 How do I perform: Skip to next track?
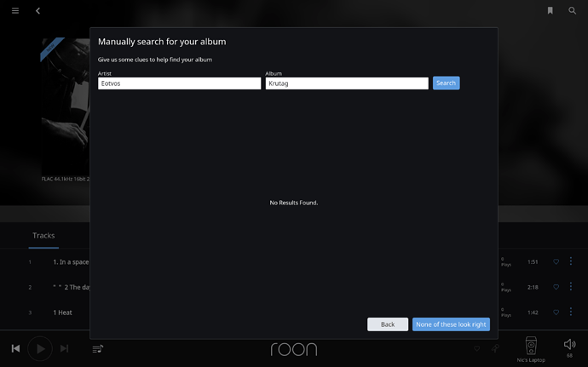65,348
